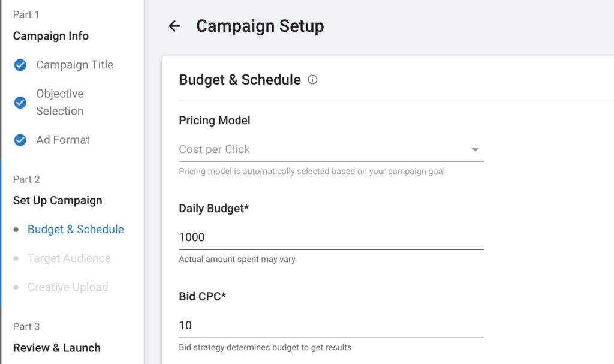Click the Daily Budget input field
The image size is (614, 364).
tap(330, 237)
